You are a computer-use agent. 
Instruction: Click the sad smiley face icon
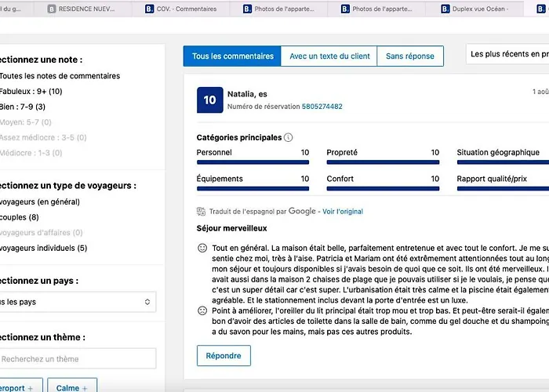[x=202, y=310]
